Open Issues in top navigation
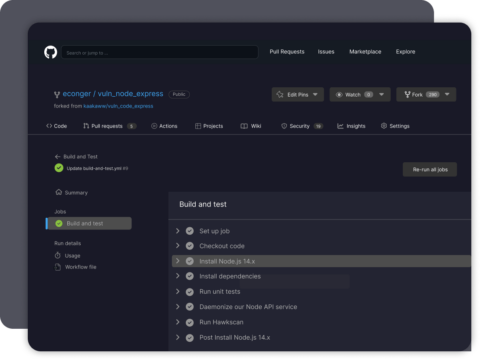 coord(326,52)
